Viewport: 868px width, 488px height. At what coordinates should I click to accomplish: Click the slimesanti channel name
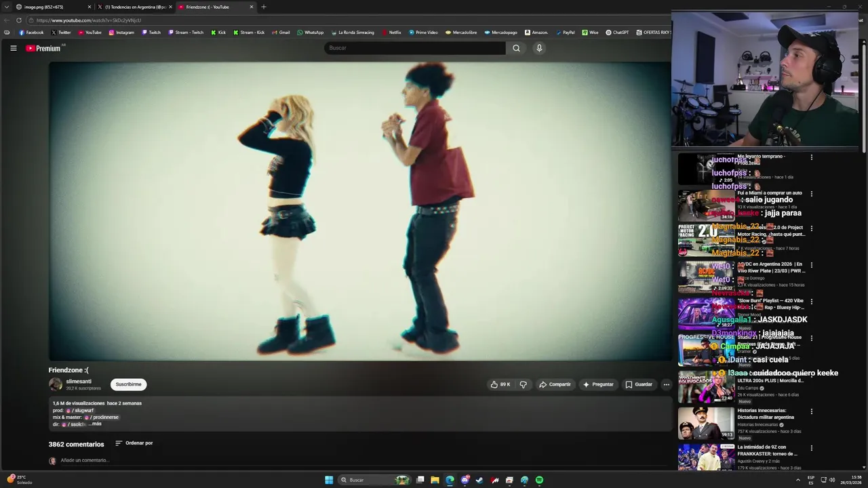tap(79, 382)
